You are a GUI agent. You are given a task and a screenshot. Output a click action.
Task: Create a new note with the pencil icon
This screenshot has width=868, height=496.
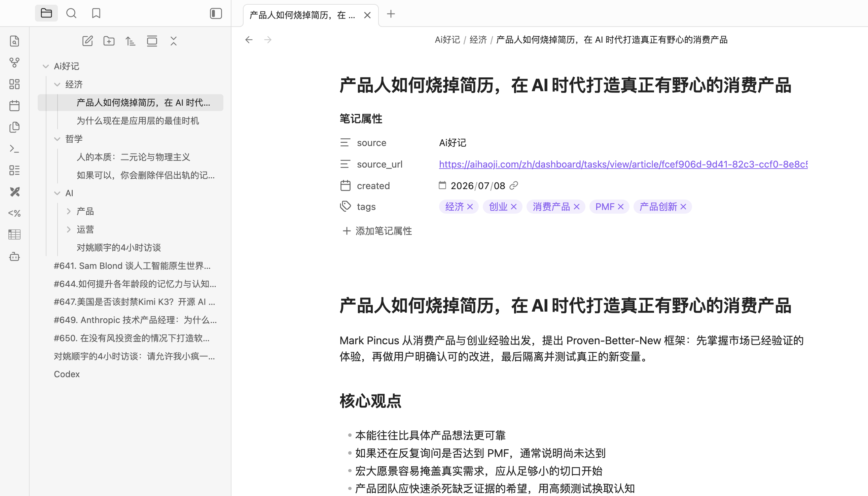(87, 41)
